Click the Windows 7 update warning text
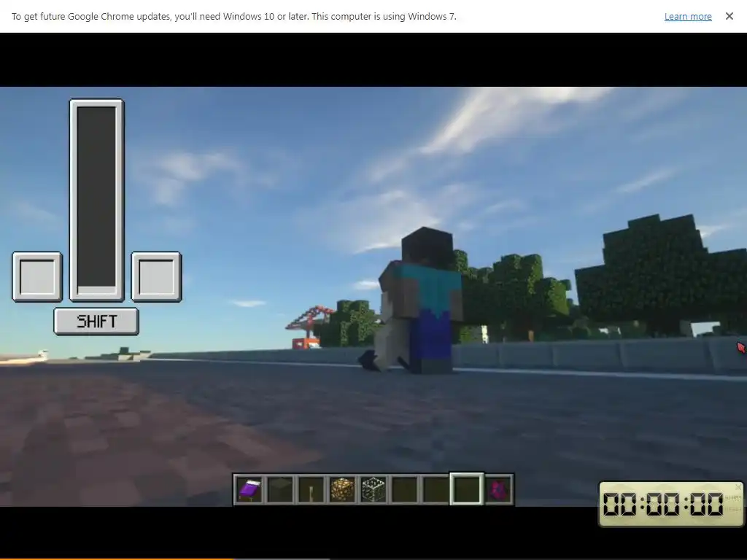 click(234, 16)
